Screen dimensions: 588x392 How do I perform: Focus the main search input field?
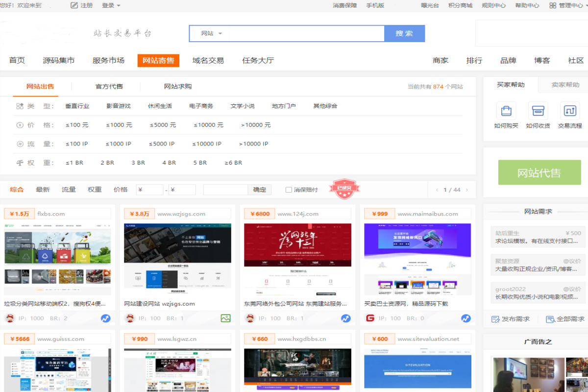[306, 33]
